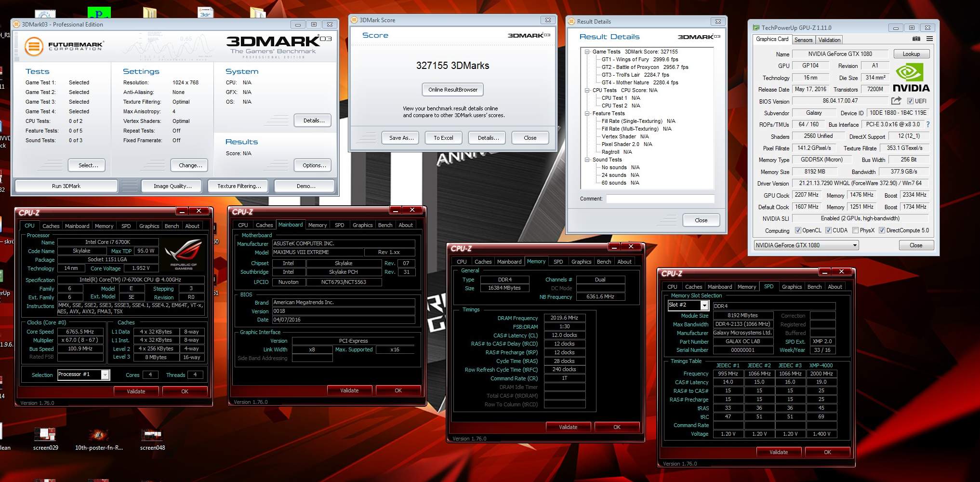Viewport: 980px width, 482px height.
Task: Click the Image Quality... button
Action: pos(172,186)
